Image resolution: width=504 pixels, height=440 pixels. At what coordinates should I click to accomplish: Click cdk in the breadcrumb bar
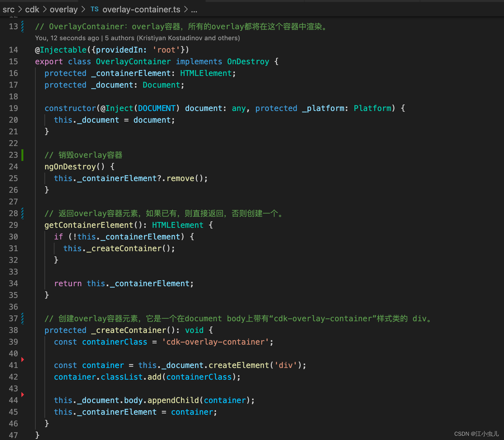32,9
